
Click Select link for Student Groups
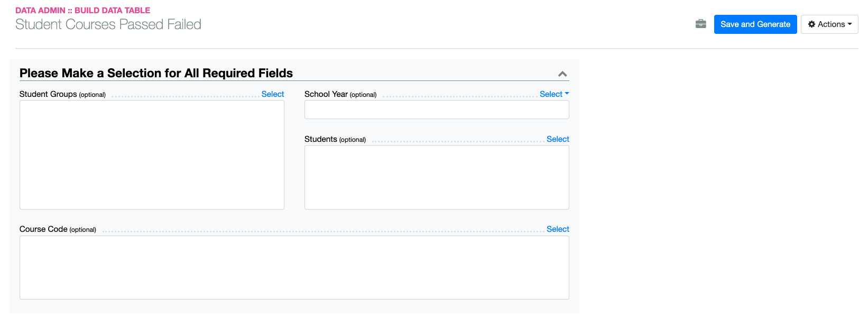273,94
